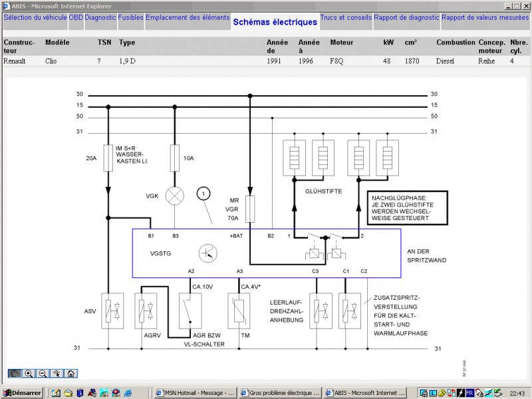Click the notepad quick launch icon
Screen dimensions: 532x399
[x=56, y=393]
